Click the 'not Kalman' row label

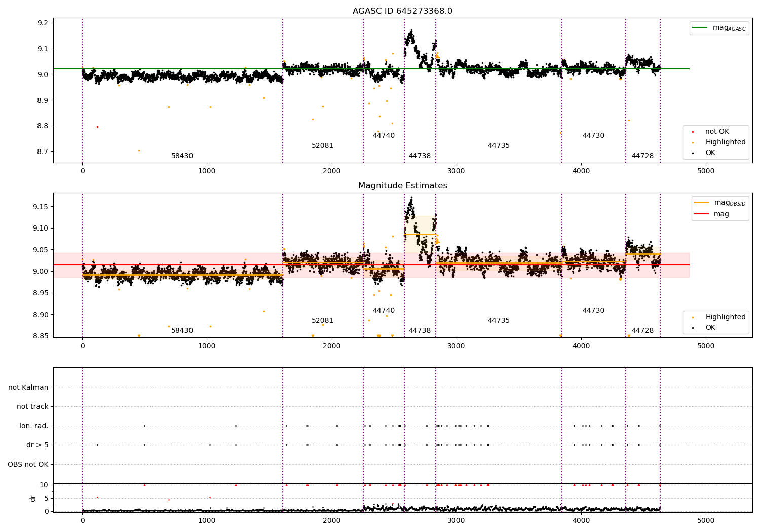[x=28, y=387]
